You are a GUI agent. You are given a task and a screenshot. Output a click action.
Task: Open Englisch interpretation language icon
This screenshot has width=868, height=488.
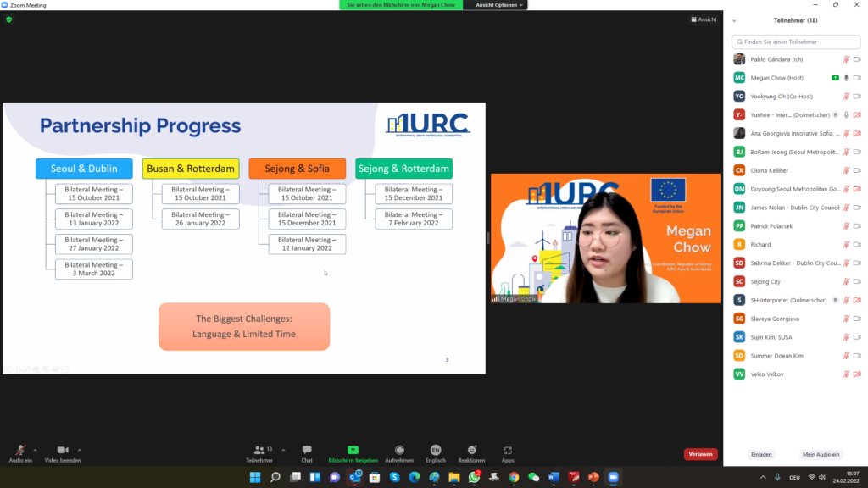click(436, 450)
